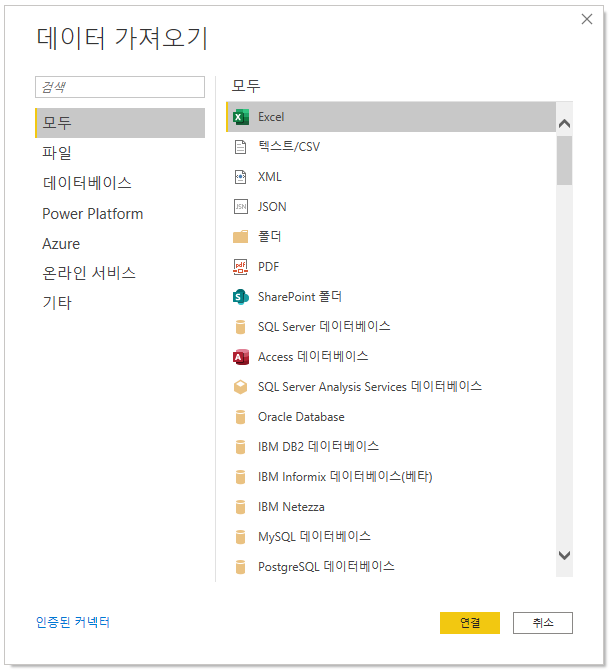610x672 pixels.
Task: Click the JSON file icon
Action: click(240, 207)
